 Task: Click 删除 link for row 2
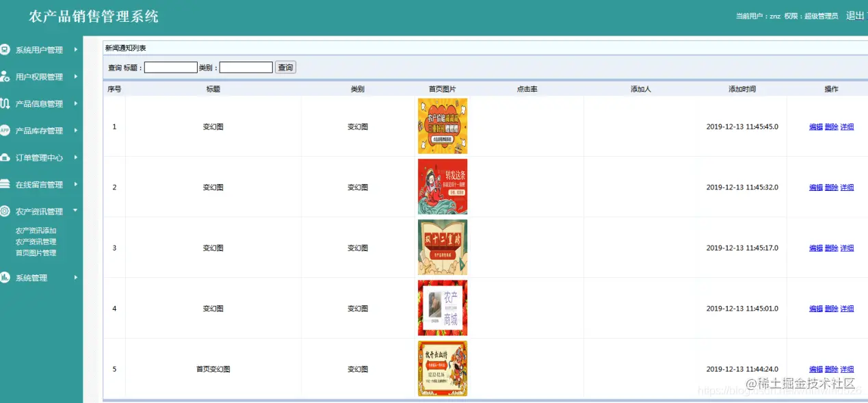point(832,187)
